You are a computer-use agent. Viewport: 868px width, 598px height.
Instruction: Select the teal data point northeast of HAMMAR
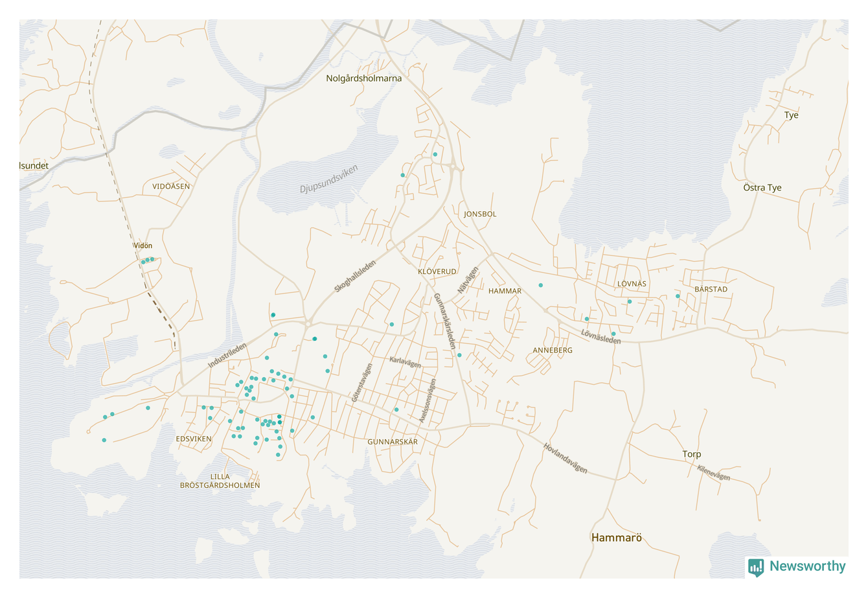click(x=540, y=285)
